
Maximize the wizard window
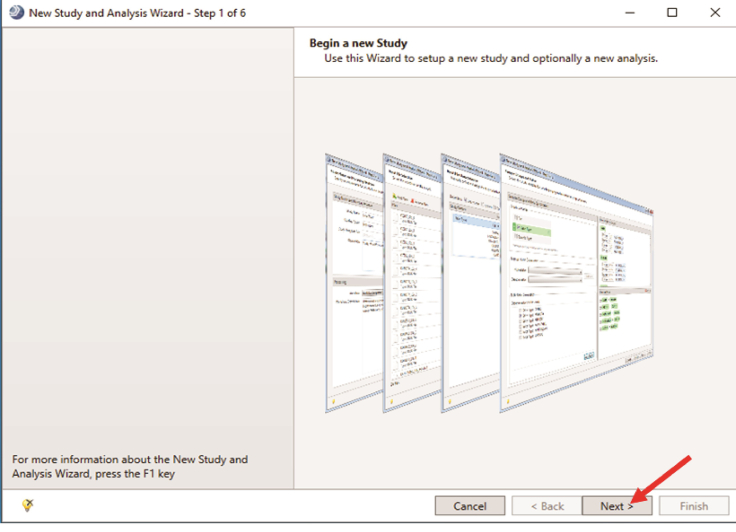(672, 13)
